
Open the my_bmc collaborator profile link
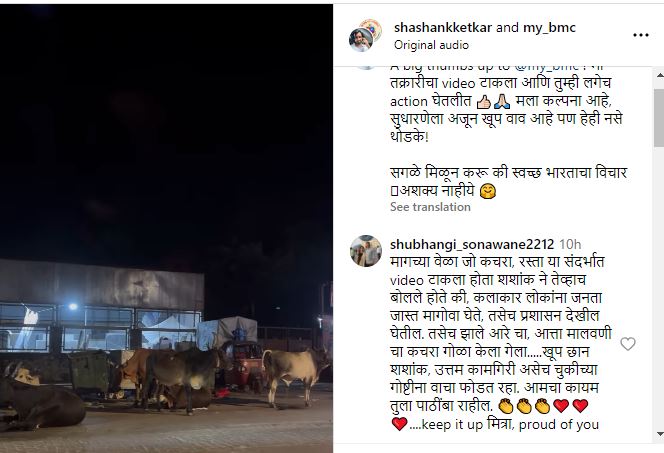549,28
